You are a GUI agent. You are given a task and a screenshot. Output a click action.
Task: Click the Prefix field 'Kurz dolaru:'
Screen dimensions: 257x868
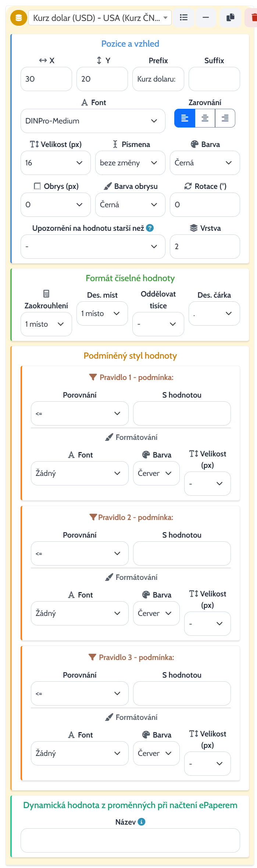pos(158,79)
